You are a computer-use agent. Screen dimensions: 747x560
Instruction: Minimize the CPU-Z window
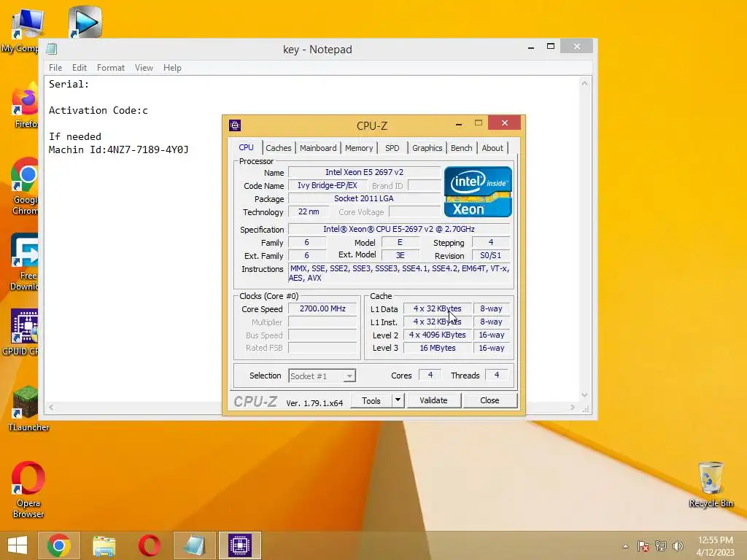pyautogui.click(x=458, y=124)
